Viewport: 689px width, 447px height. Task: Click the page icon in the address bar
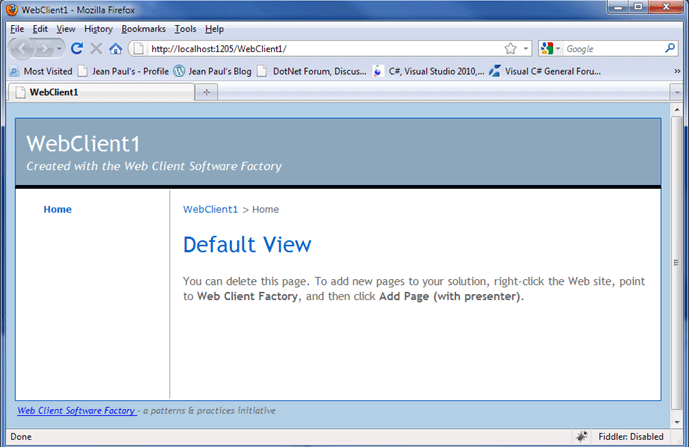click(x=138, y=48)
